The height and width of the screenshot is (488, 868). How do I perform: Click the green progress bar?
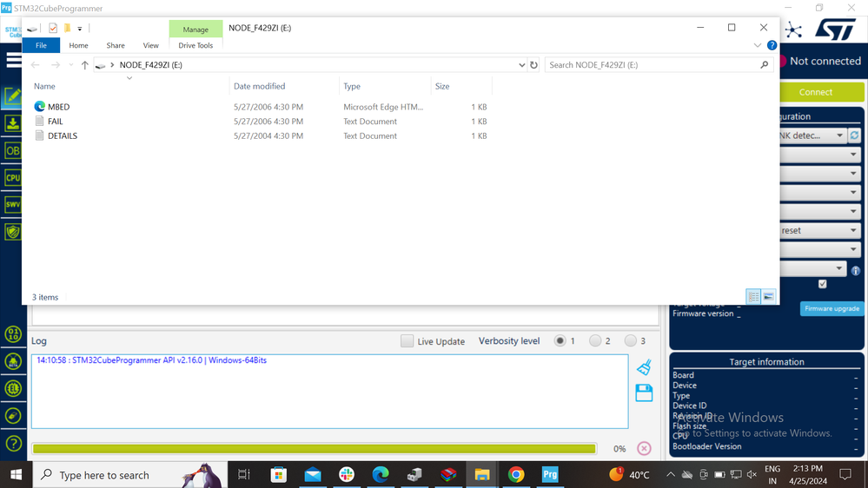(x=315, y=449)
